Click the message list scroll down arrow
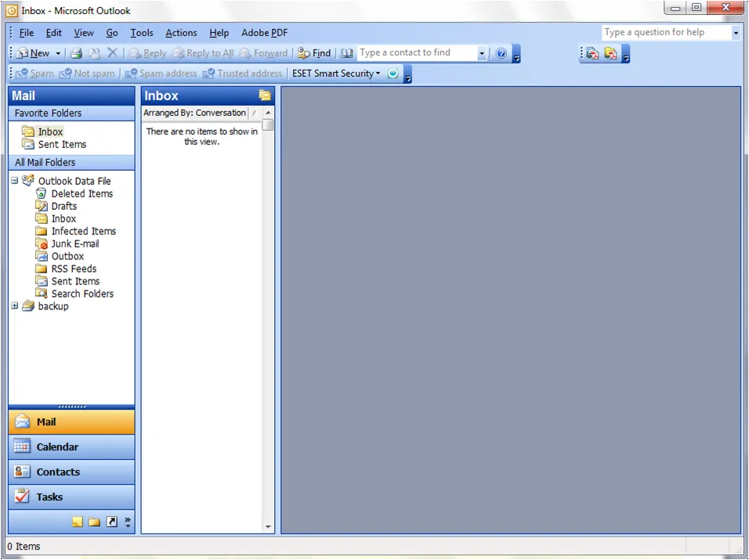The height and width of the screenshot is (560, 749). coord(268,527)
